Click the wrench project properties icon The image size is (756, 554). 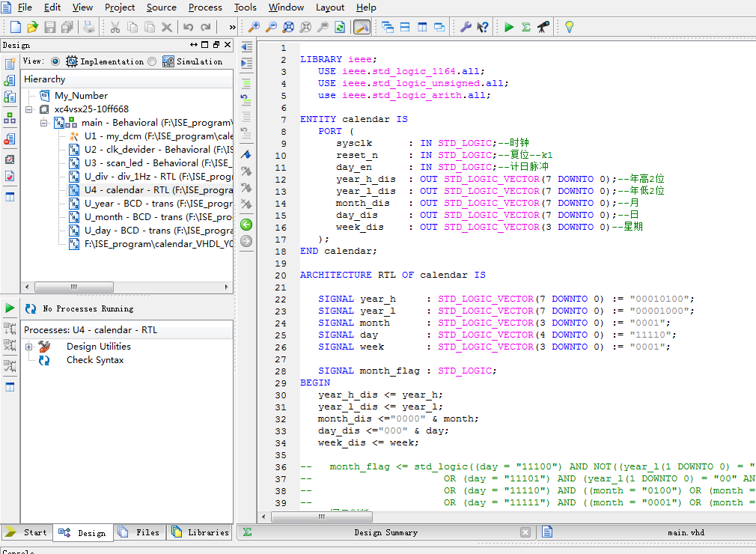tap(465, 27)
